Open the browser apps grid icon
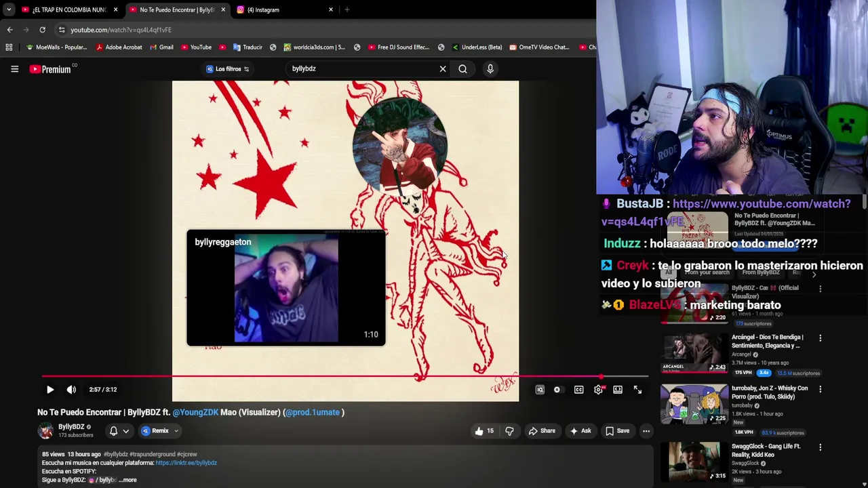Screen dimensions: 868x488 (9, 47)
